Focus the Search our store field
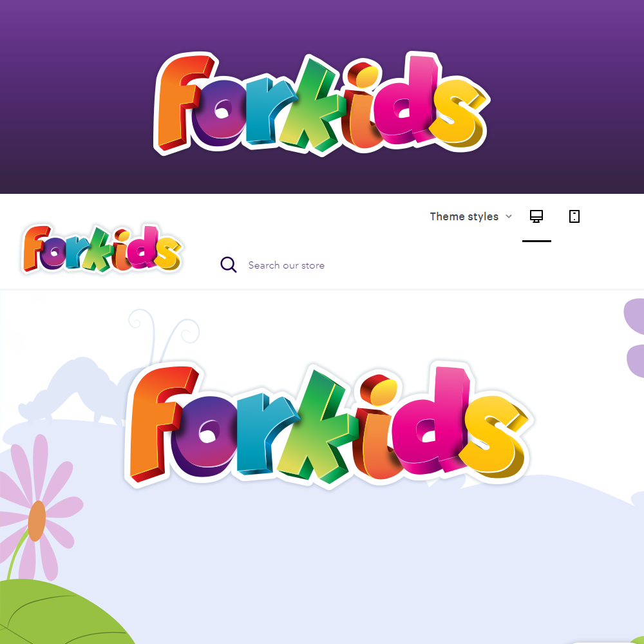644x644 pixels. pyautogui.click(x=287, y=265)
